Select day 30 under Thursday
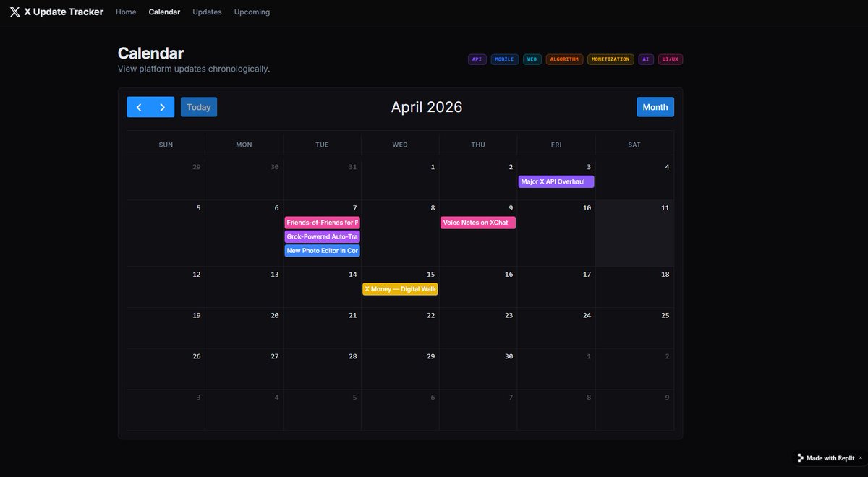Image resolution: width=868 pixels, height=477 pixels. [509, 357]
